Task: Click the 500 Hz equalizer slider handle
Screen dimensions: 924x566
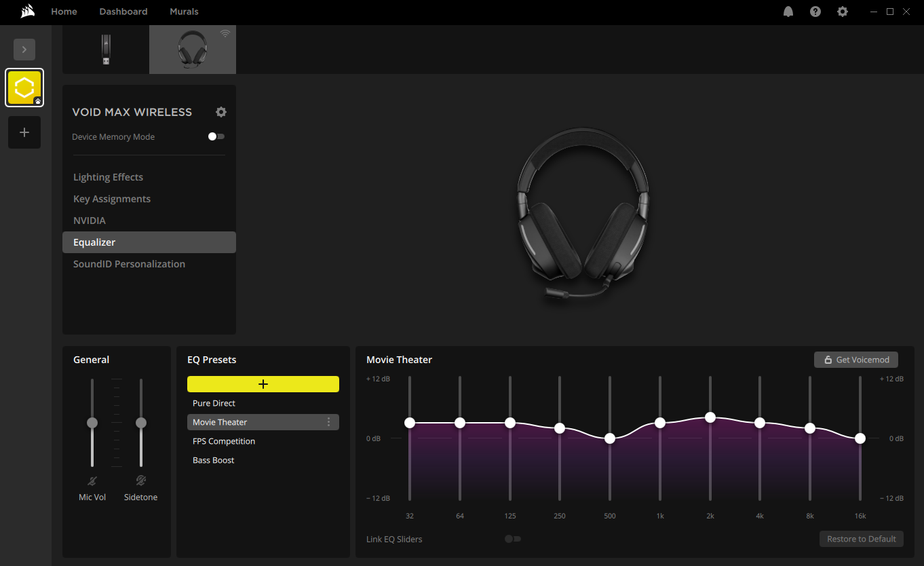Action: click(609, 438)
